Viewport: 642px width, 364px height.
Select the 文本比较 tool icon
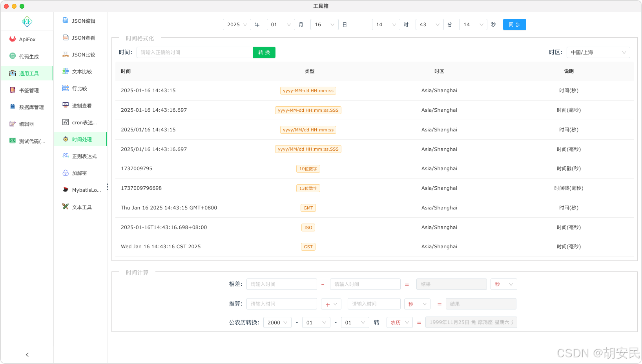click(x=66, y=71)
